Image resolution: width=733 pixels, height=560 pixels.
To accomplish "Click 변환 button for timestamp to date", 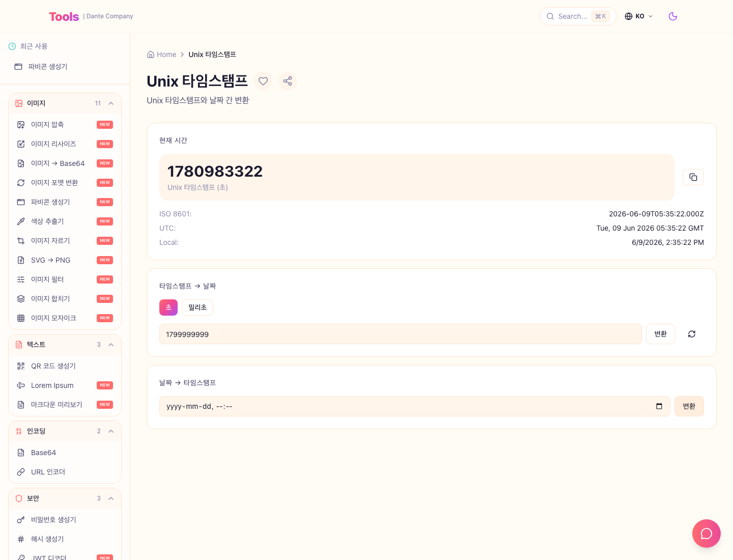I will click(661, 334).
